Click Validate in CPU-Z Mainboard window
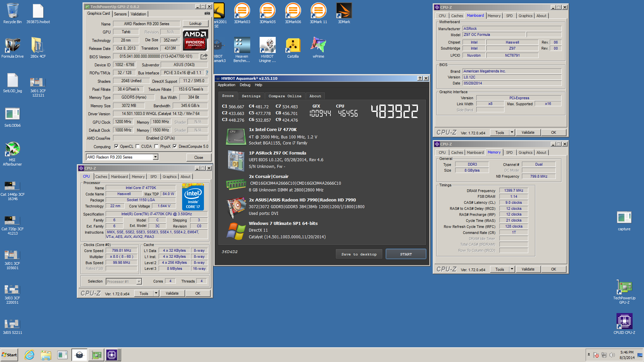Image resolution: width=644 pixels, height=362 pixels. 528,132
